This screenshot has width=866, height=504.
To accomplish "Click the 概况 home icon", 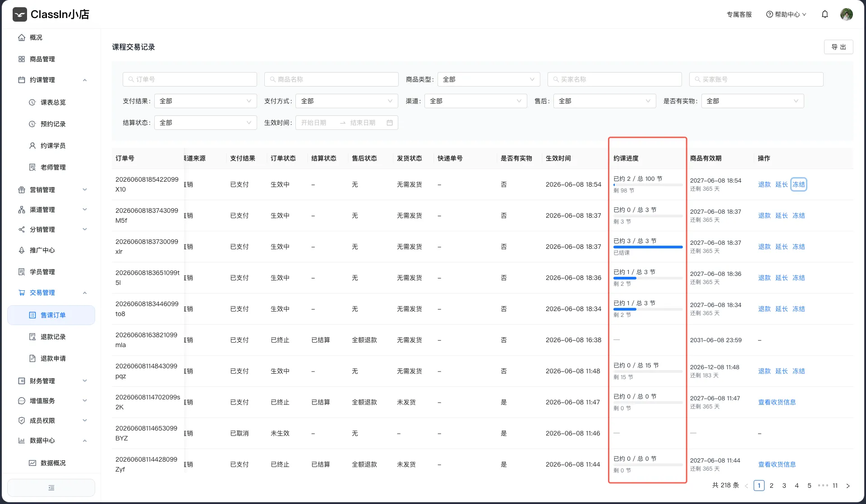I will point(22,37).
